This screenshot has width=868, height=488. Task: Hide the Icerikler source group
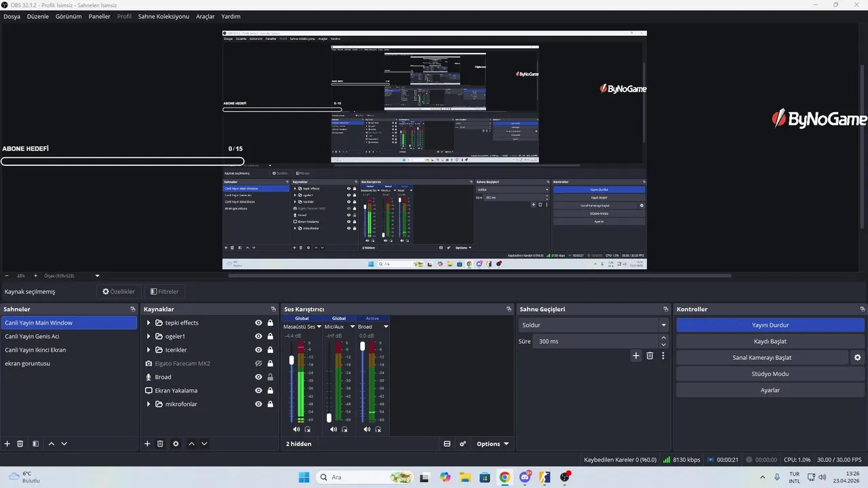[258, 350]
